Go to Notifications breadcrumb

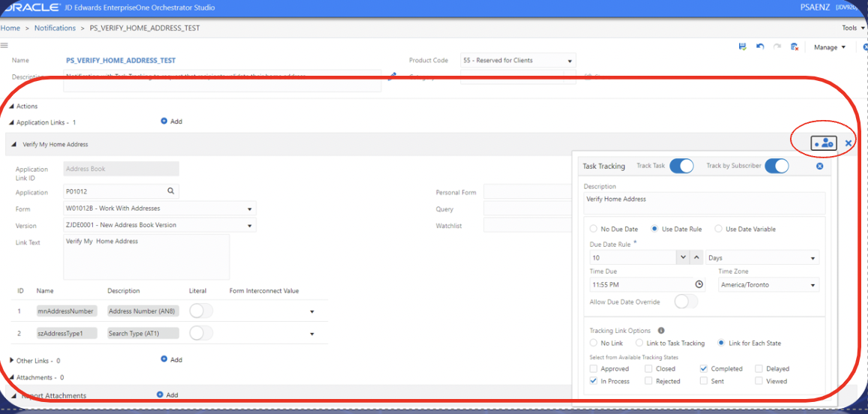(x=55, y=28)
